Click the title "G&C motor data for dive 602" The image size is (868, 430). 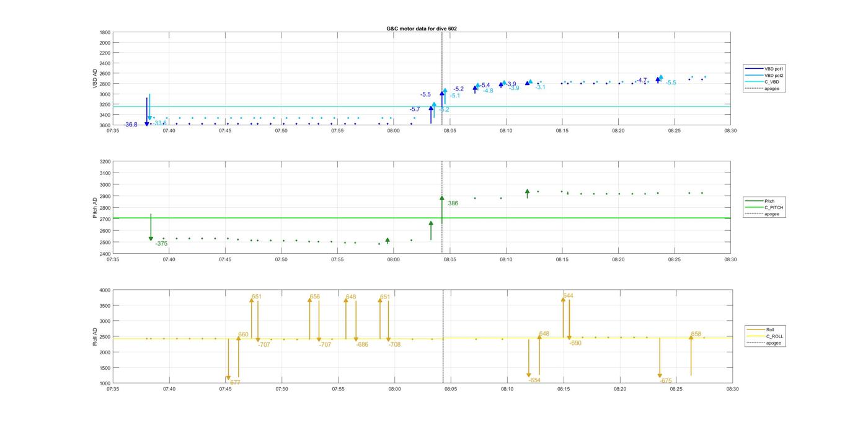point(422,29)
